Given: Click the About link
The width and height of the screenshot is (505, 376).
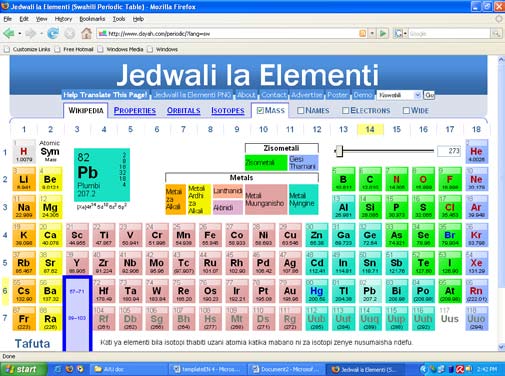Looking at the screenshot, I should pyautogui.click(x=246, y=95).
